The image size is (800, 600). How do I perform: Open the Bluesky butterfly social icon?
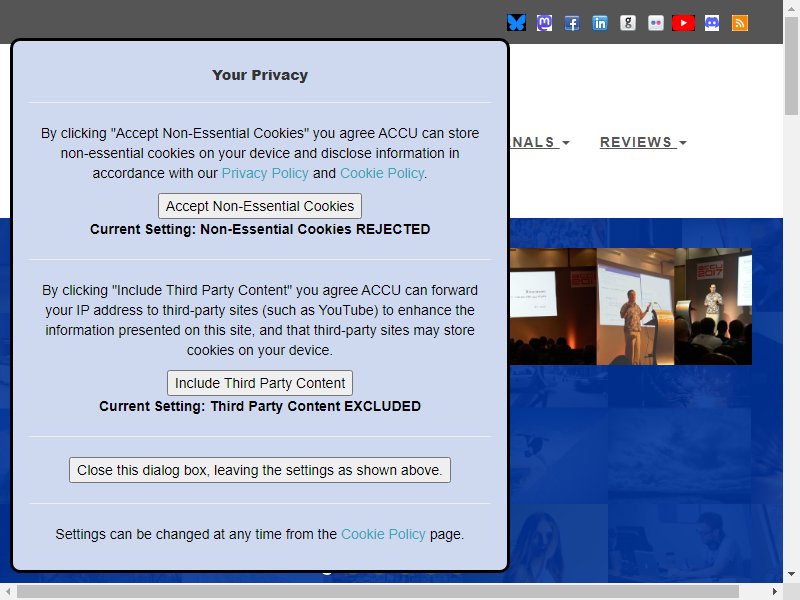point(516,23)
